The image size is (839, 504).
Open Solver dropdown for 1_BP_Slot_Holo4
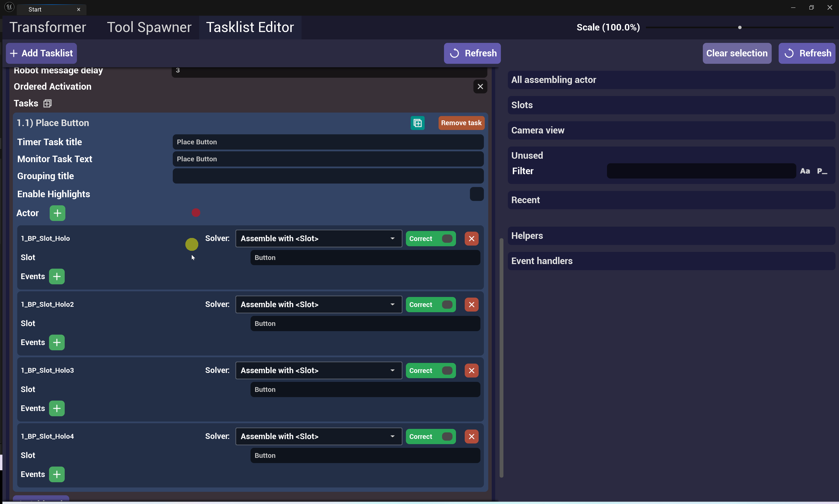tap(318, 437)
